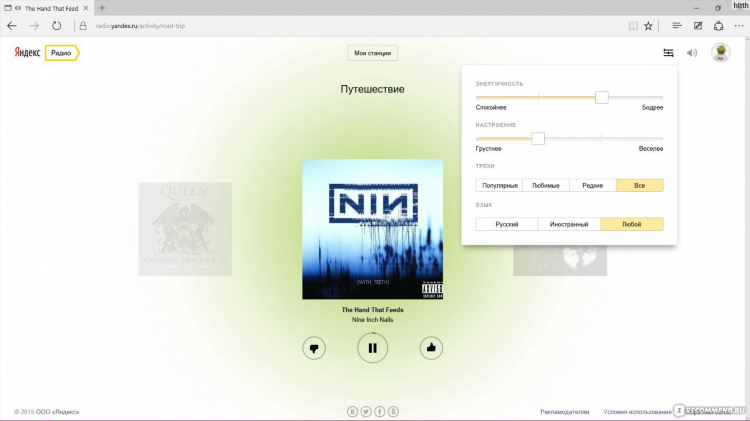Minimize the browser window
The height and width of the screenshot is (421, 750).
click(696, 8)
